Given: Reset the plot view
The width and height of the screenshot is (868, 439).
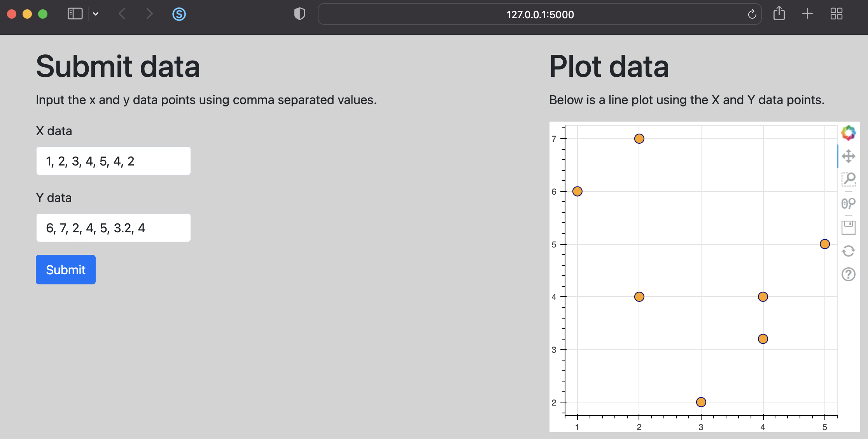Looking at the screenshot, I should click(848, 251).
